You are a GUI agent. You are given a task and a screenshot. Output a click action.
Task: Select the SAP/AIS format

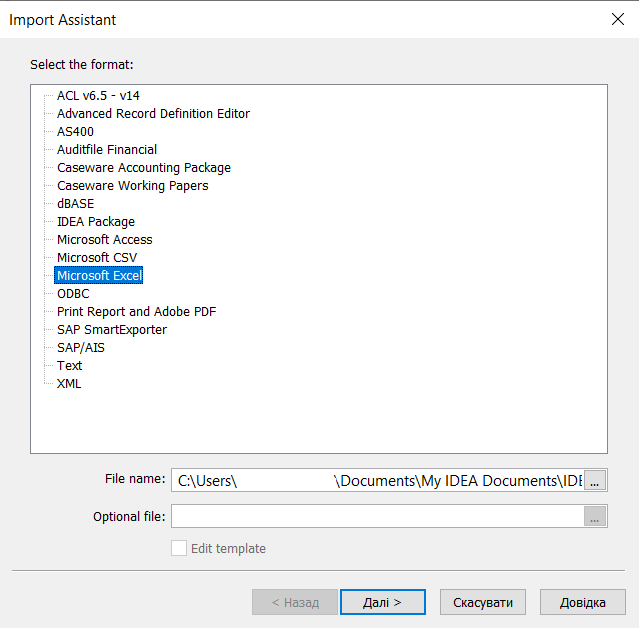[81, 348]
